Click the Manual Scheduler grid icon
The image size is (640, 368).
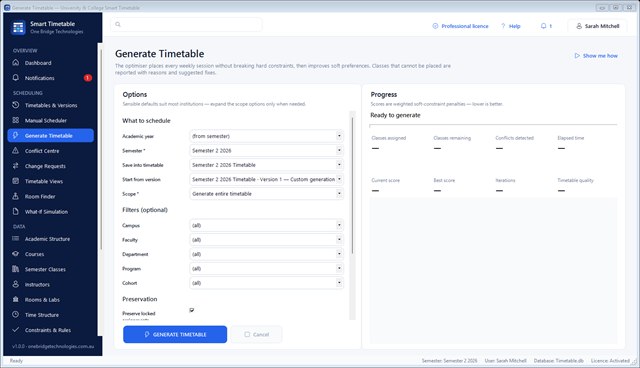[16, 120]
